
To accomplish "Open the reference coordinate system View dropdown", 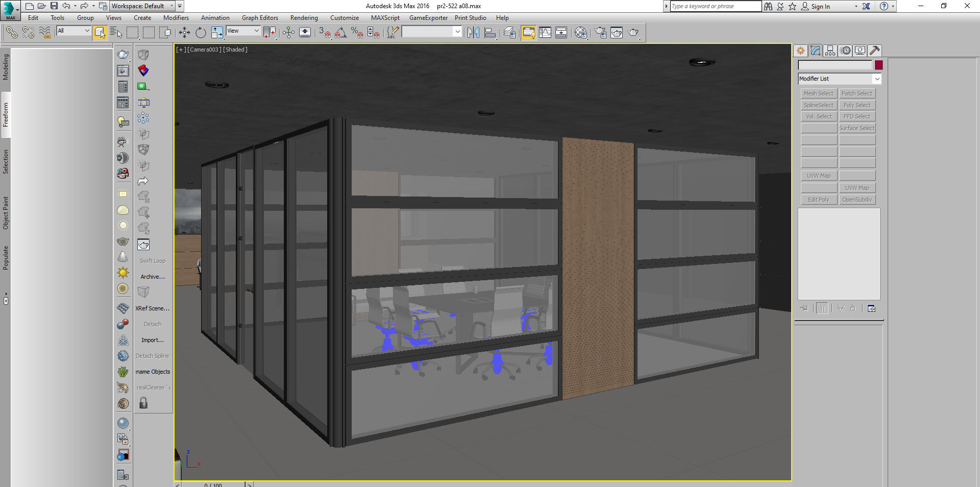I will tap(243, 31).
